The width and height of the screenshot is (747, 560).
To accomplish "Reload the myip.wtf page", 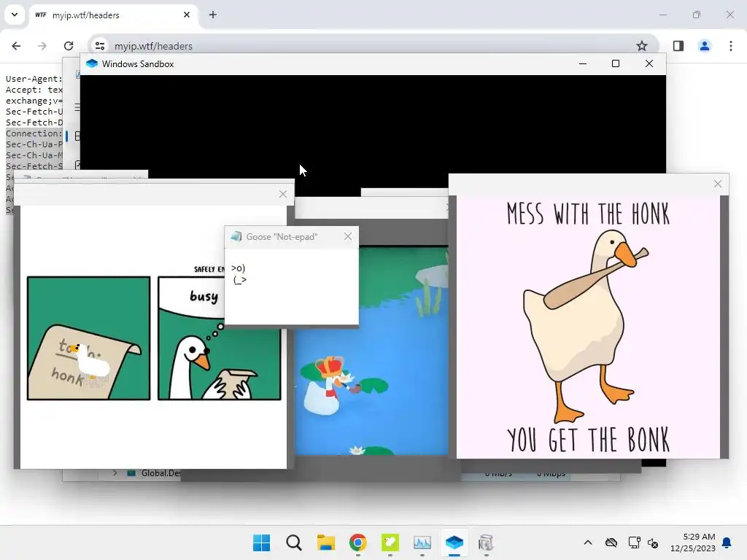I will point(69,46).
